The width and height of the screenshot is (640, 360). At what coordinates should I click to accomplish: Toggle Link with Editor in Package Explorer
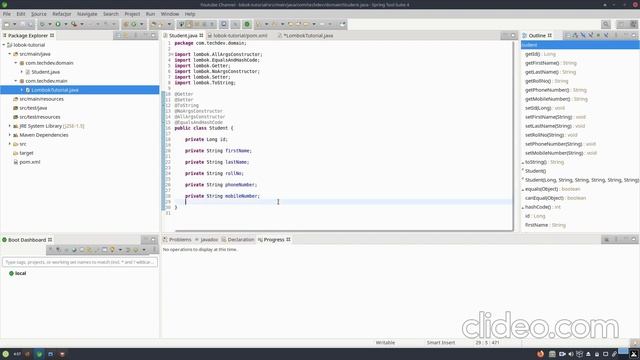click(x=126, y=36)
